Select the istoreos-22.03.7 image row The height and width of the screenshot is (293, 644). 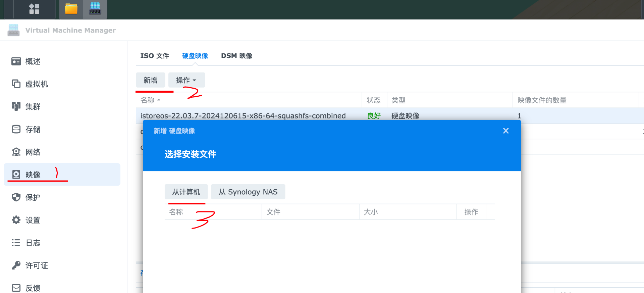[390, 115]
